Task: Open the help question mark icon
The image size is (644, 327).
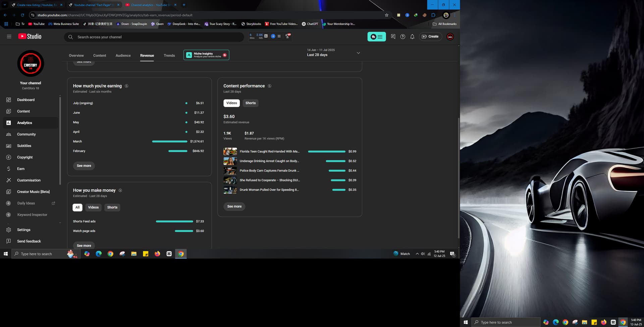Action: tap(403, 37)
